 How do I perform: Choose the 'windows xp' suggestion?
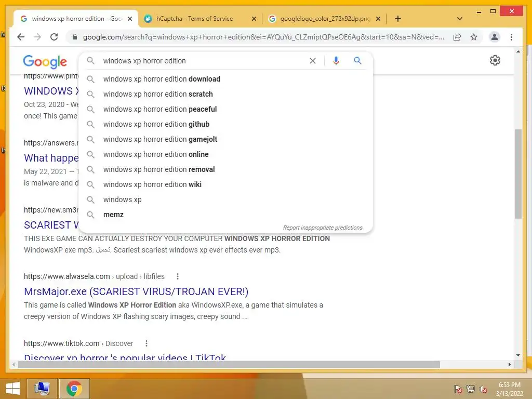225,199
